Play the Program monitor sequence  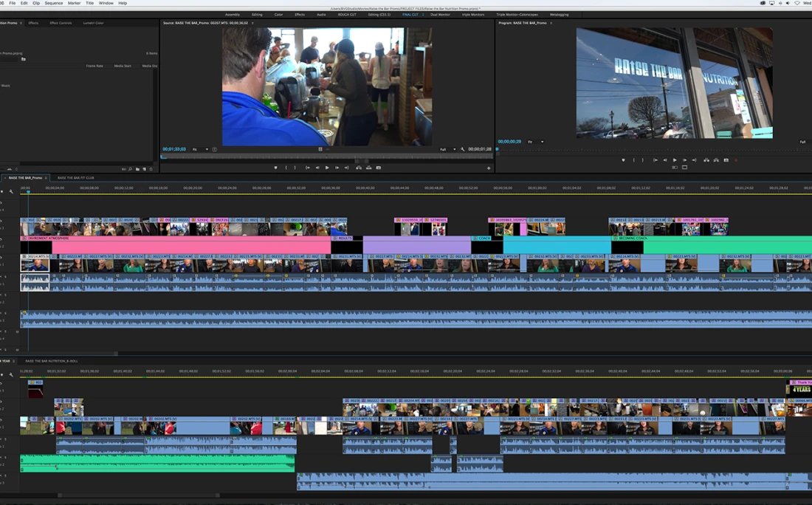click(675, 160)
